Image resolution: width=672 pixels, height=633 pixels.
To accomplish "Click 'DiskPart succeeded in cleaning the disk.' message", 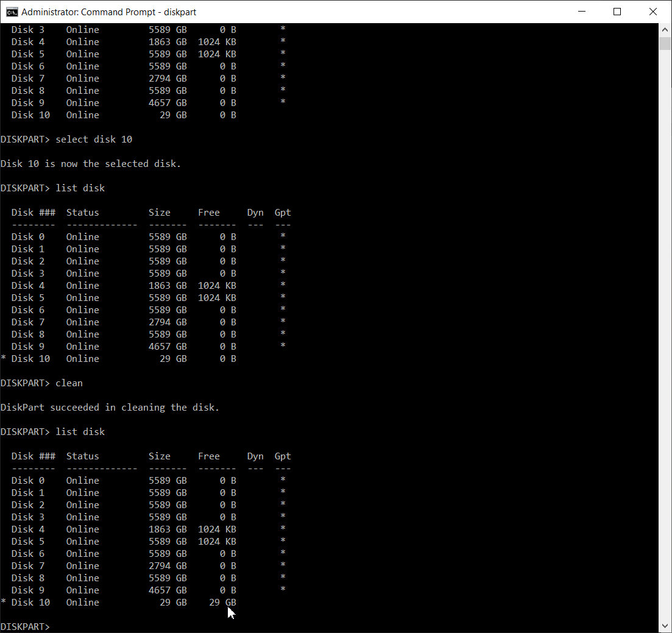I will [110, 408].
